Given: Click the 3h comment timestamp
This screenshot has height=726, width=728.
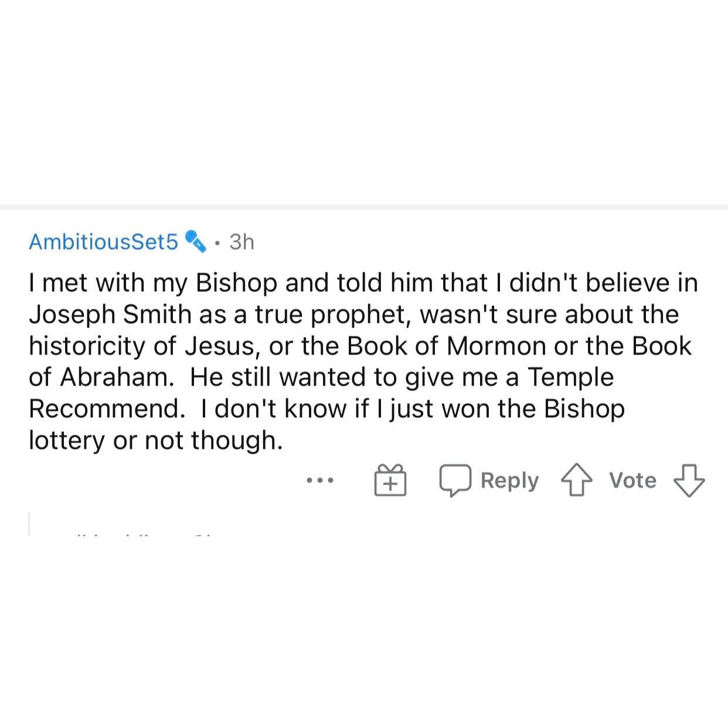Looking at the screenshot, I should coord(241,241).
